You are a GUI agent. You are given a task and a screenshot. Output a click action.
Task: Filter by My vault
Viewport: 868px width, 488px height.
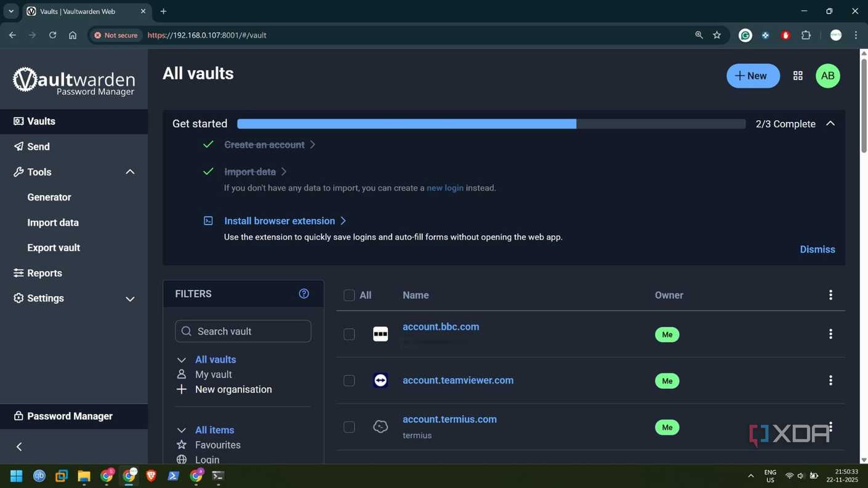[x=213, y=374]
